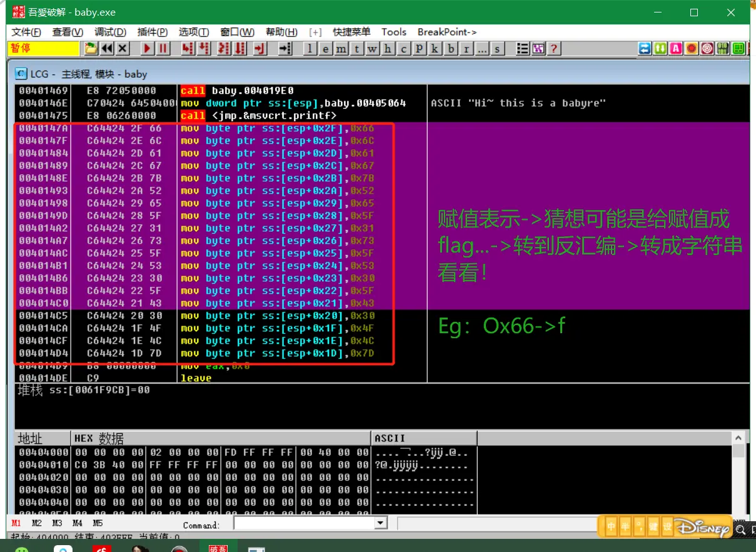Open CPU window with the c button
Image resolution: width=756 pixels, height=552 pixels.
pos(404,49)
